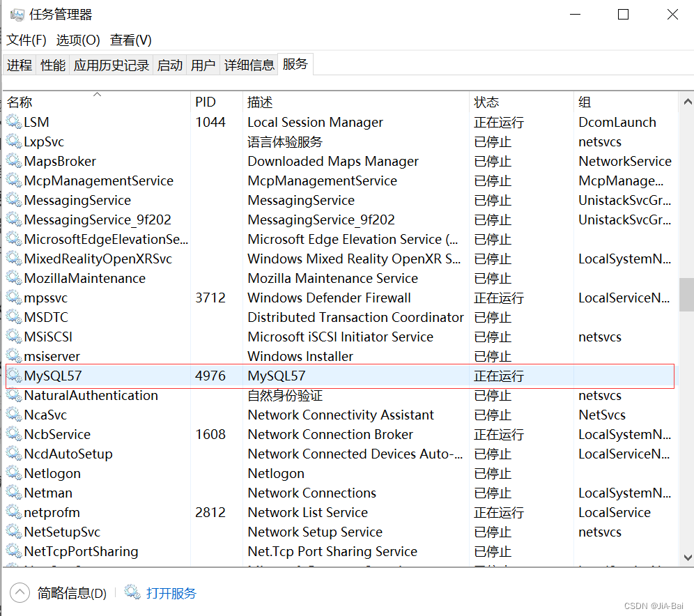This screenshot has width=694, height=616.
Task: Click the 打开服务 link
Action: point(171,593)
